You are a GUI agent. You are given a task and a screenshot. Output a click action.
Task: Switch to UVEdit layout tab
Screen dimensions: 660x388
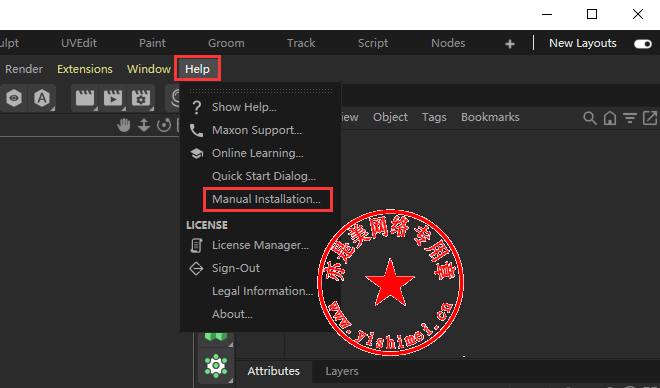(79, 43)
